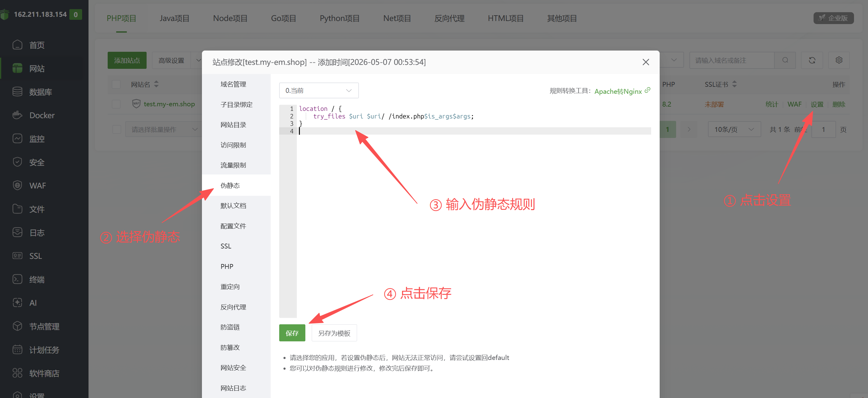Open the 数据库 database sidebar icon

pos(17,92)
